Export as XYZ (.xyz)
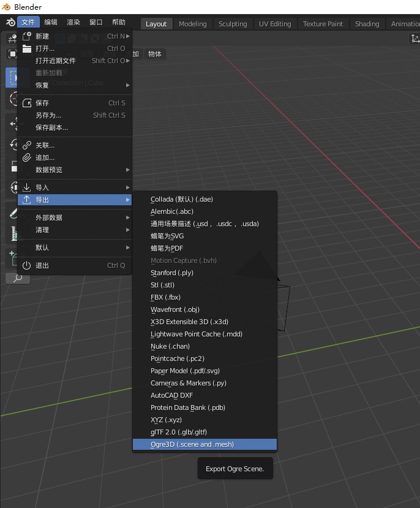Image resolution: width=420 pixels, height=508 pixels. [x=205, y=420]
